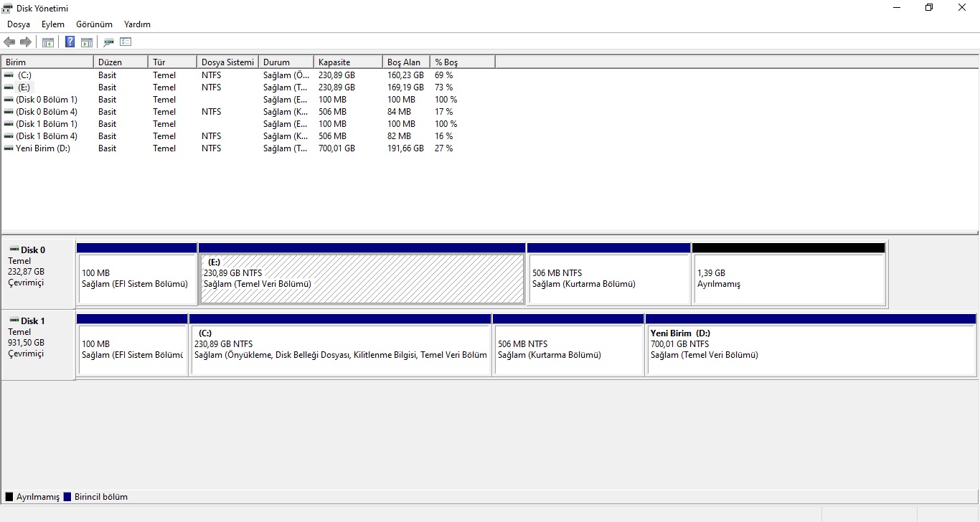Screen dimensions: 980x522
Task: Open the Eylem menu
Action: coord(52,24)
